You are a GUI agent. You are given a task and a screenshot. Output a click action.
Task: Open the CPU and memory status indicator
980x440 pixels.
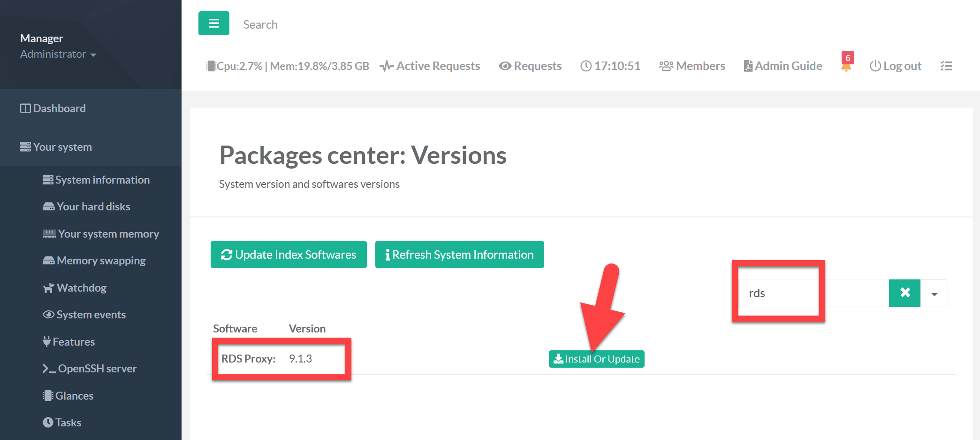click(288, 66)
